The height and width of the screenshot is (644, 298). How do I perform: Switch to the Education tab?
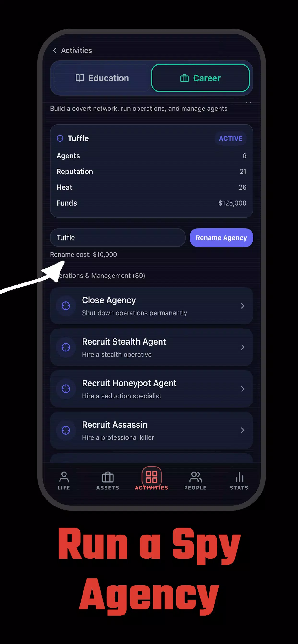[102, 78]
